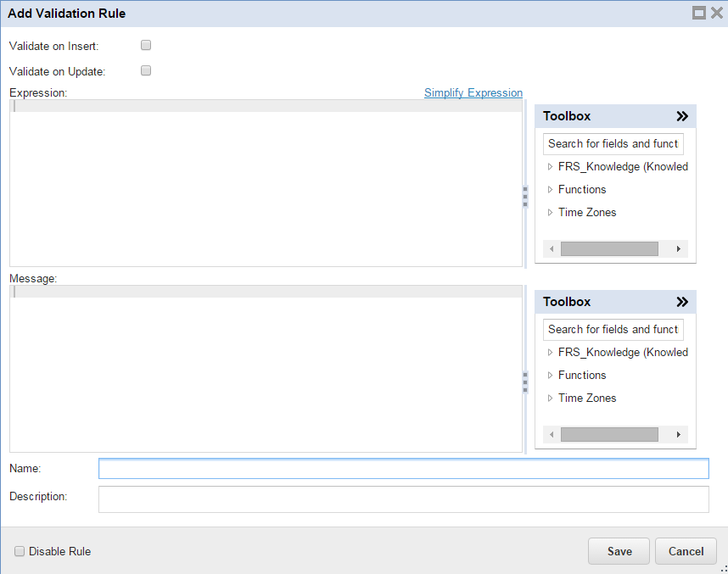
Task: Select Functions item in lower Toolbox
Action: point(582,376)
